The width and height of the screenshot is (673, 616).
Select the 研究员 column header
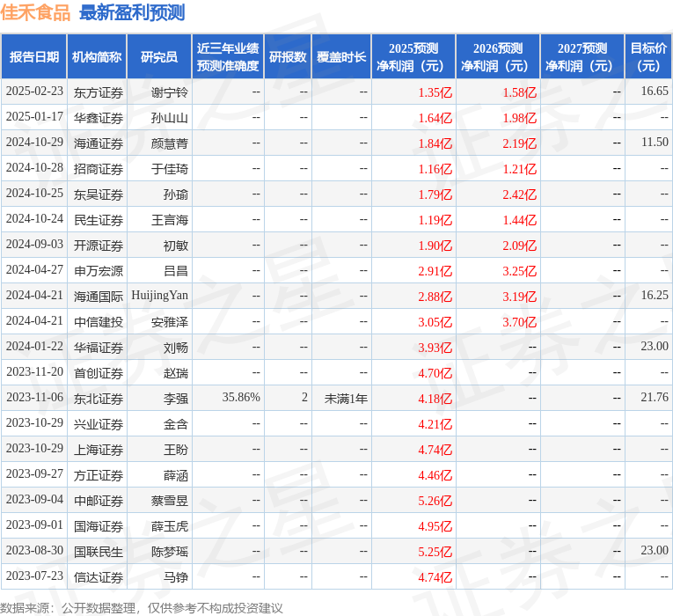(159, 56)
